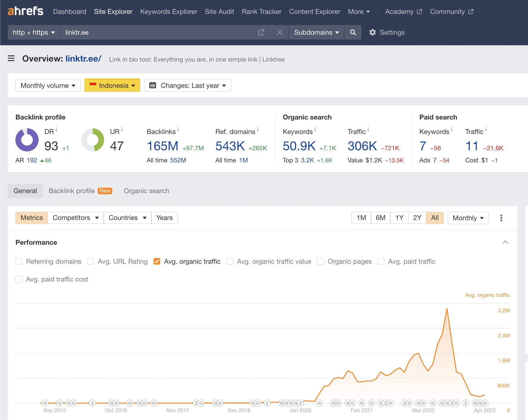Open the Monthly volume dropdown
528x420 pixels.
47,85
